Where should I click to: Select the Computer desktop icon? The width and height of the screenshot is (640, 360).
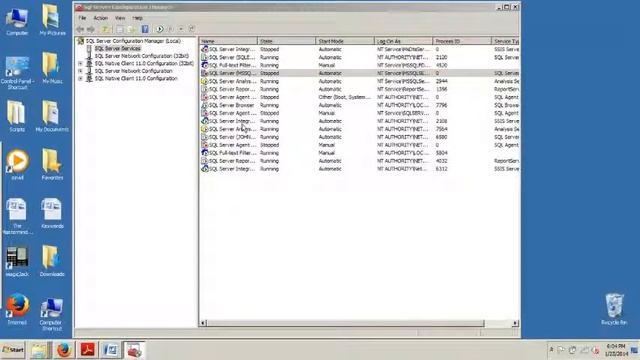tap(17, 20)
